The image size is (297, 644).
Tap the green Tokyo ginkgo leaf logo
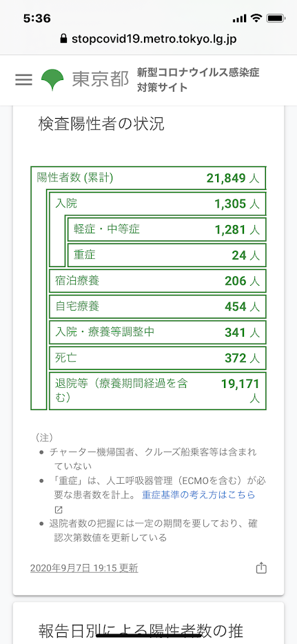click(x=52, y=80)
